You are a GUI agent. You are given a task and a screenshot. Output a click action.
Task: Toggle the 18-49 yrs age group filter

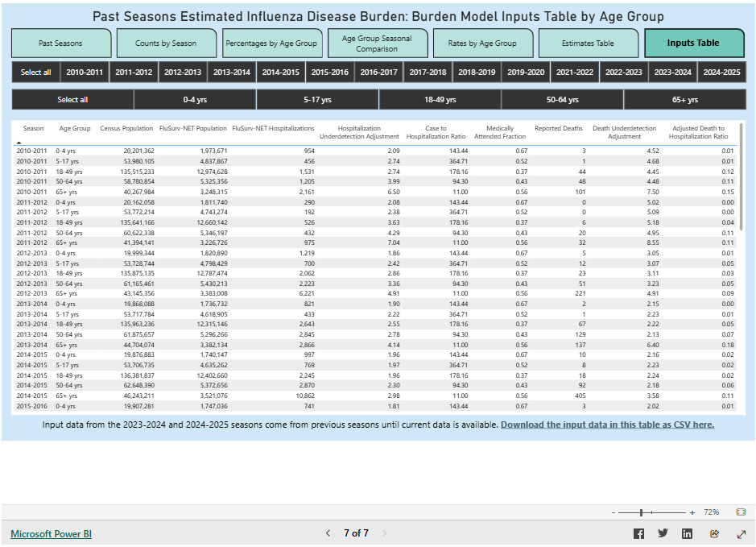pos(440,99)
